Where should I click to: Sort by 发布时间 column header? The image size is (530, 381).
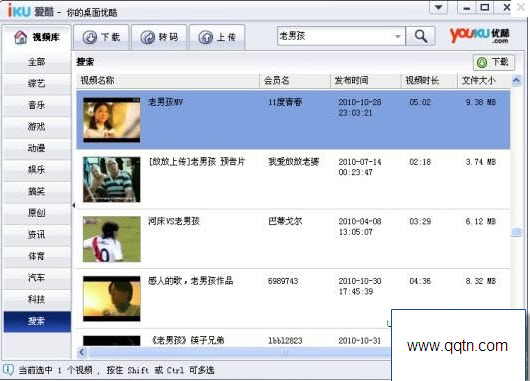pyautogui.click(x=365, y=80)
